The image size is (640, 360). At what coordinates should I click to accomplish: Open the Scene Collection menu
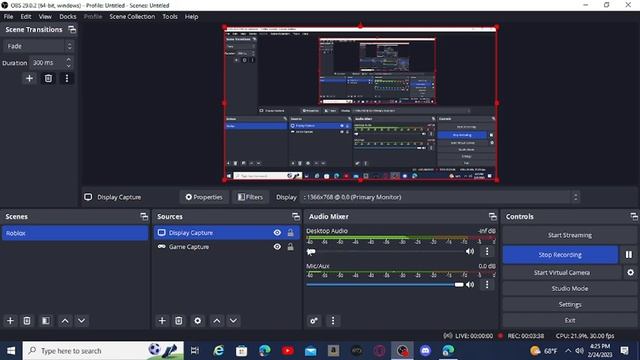point(132,17)
